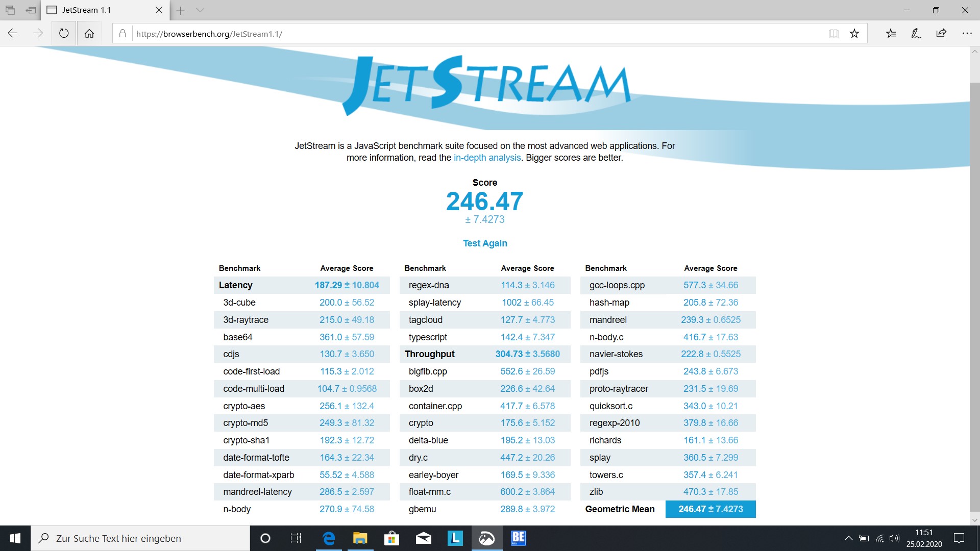Click the date-format-xparb benchmark name
Viewport: 980px width, 551px height.
pos(259,475)
